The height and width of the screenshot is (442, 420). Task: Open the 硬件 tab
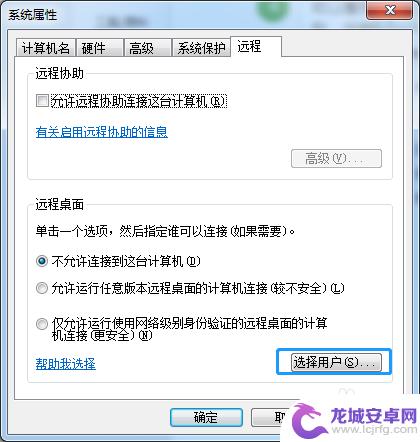100,48
